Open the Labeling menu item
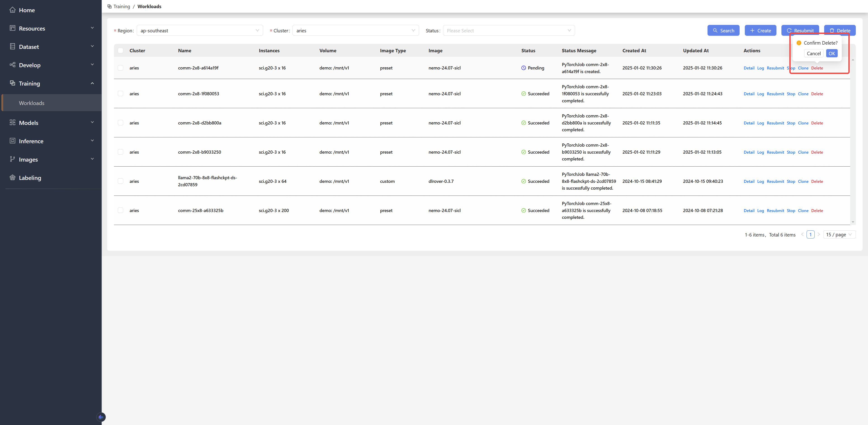 pos(51,178)
